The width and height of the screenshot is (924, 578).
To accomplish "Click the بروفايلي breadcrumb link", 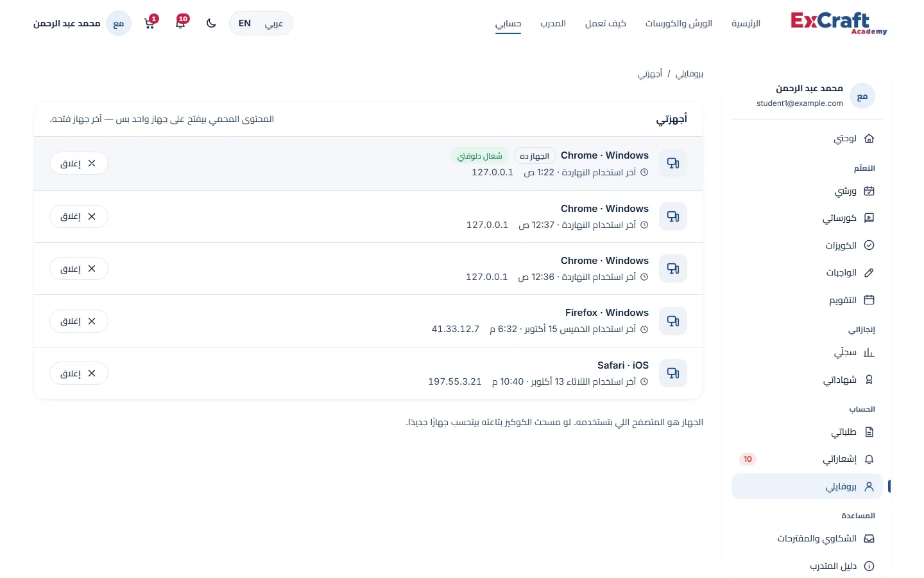I will (x=689, y=74).
